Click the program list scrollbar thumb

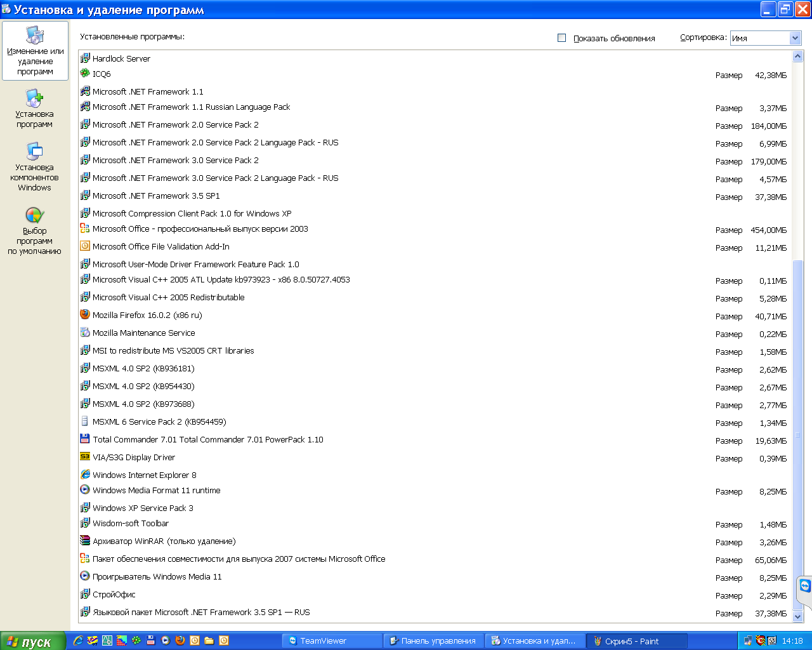pyautogui.click(x=798, y=435)
